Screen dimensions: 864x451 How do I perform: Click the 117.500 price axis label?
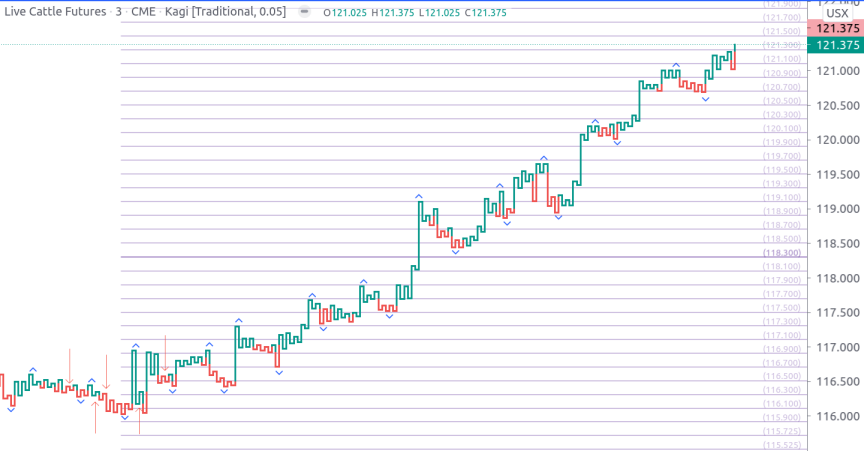[x=838, y=312]
